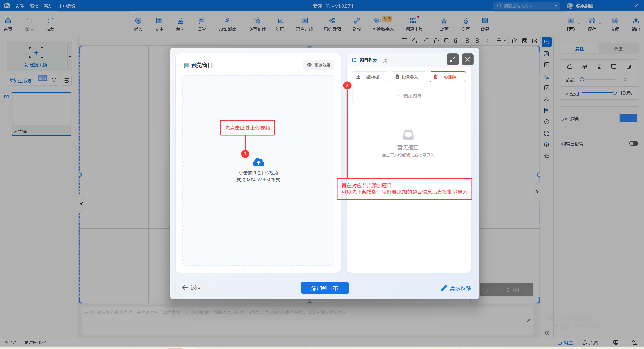Click the 边框颜色 blue color swatch
Screen dimensions: 644x349
628,118
